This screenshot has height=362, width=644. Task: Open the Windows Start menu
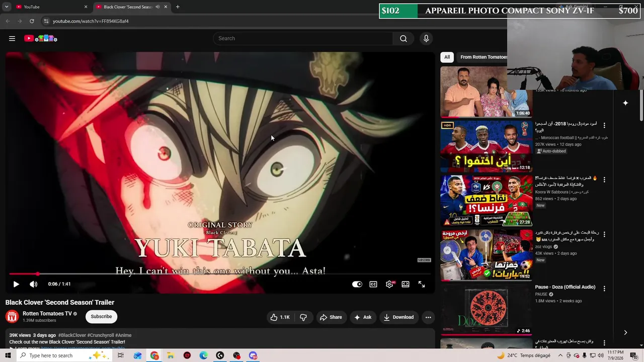[8, 355]
